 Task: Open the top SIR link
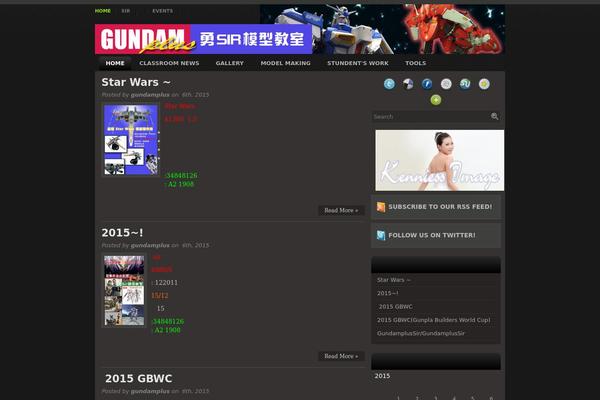pos(126,11)
